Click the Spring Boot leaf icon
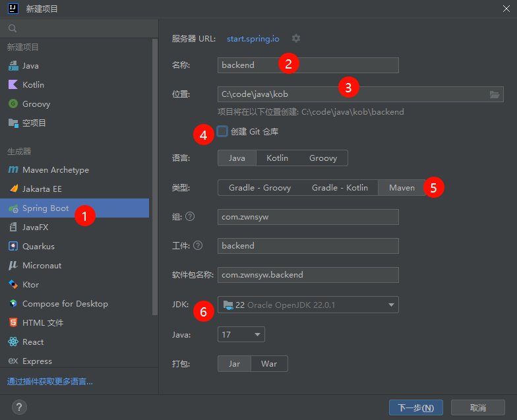 click(x=13, y=208)
